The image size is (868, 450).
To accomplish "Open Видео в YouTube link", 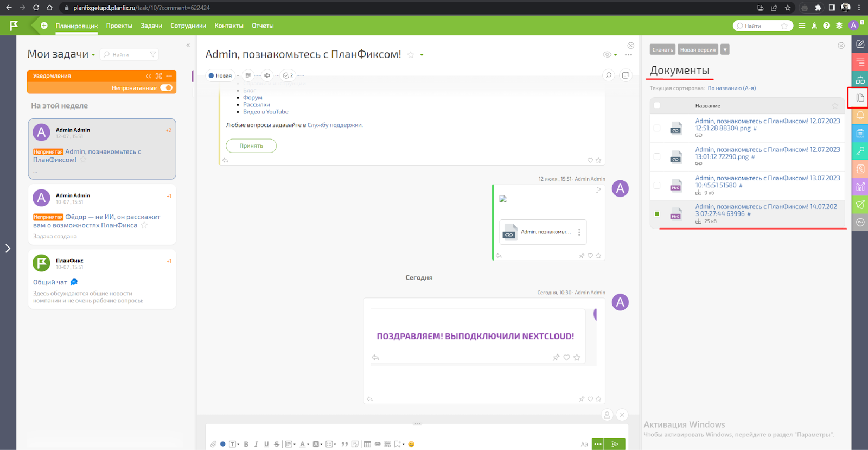I will [x=266, y=112].
